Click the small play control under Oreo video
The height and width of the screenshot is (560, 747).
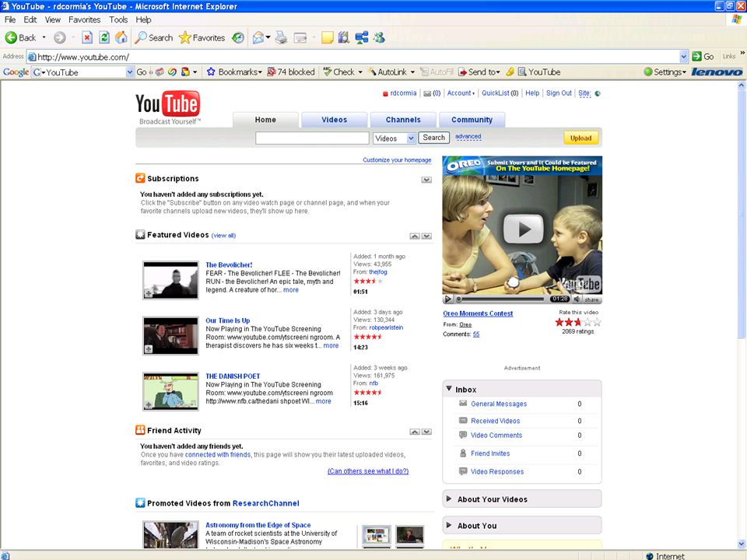pyautogui.click(x=448, y=299)
